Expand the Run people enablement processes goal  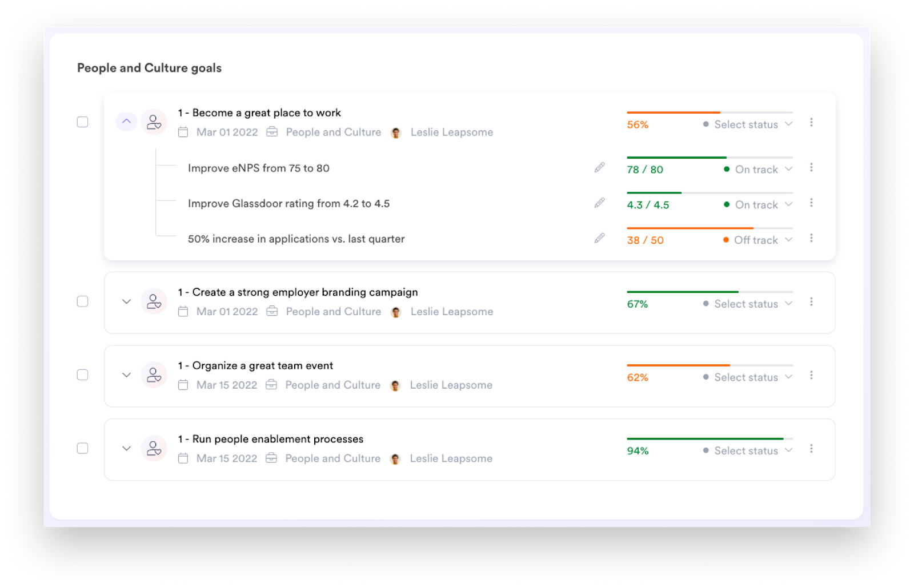pyautogui.click(x=126, y=448)
